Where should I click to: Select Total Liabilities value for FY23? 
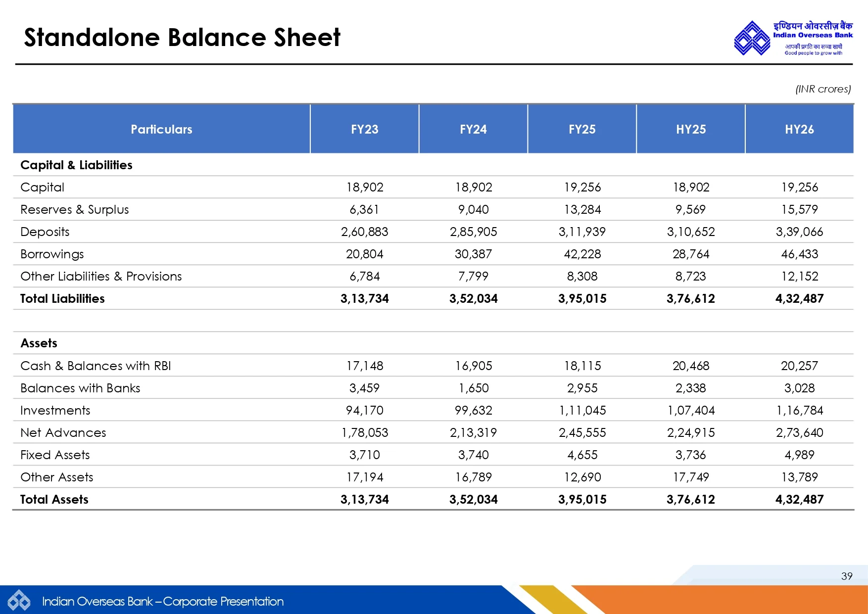coord(364,298)
